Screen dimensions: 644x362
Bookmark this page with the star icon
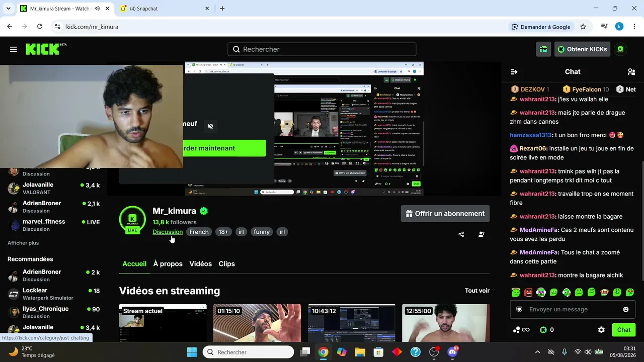tap(583, 27)
